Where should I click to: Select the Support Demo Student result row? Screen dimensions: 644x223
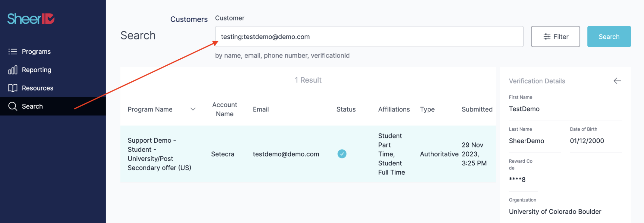tap(159, 154)
